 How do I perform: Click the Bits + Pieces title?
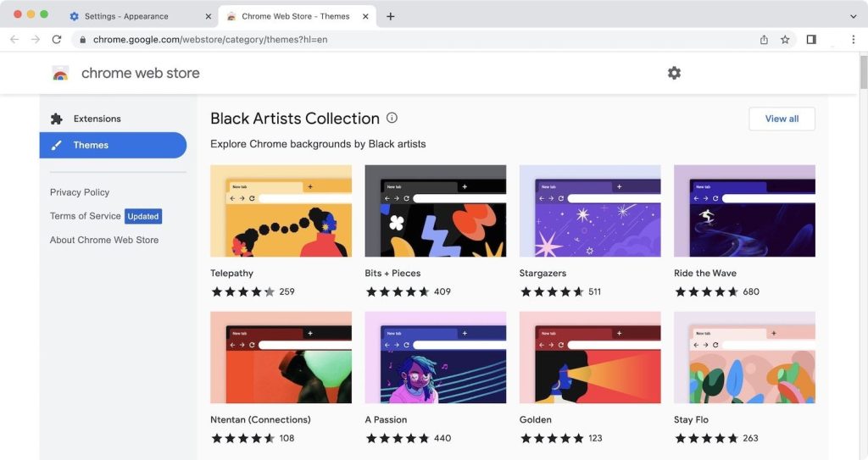coord(392,273)
